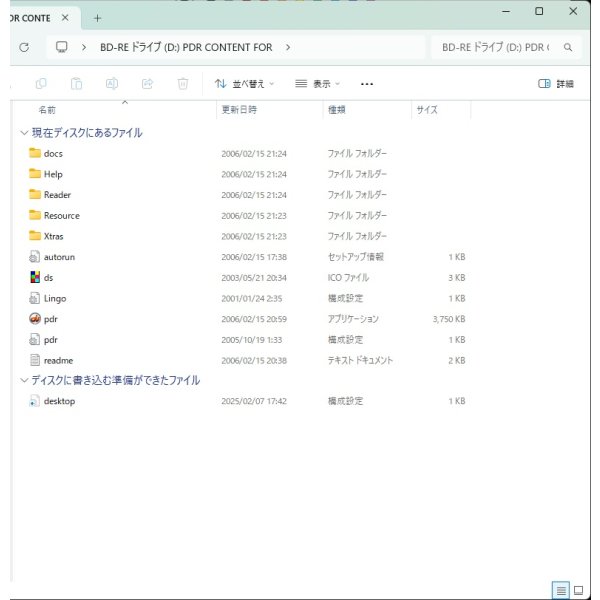The width and height of the screenshot is (600, 600).
Task: Click the copy icon in toolbar
Action: tap(41, 84)
